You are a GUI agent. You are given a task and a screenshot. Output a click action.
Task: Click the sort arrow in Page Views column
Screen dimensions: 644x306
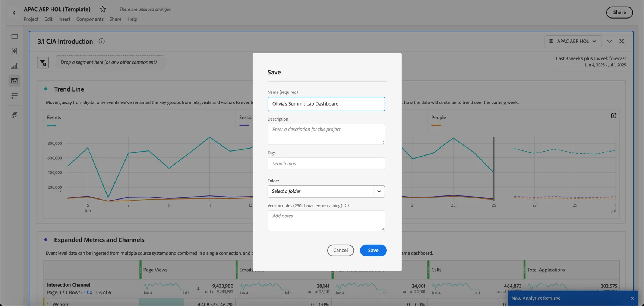tap(198, 289)
